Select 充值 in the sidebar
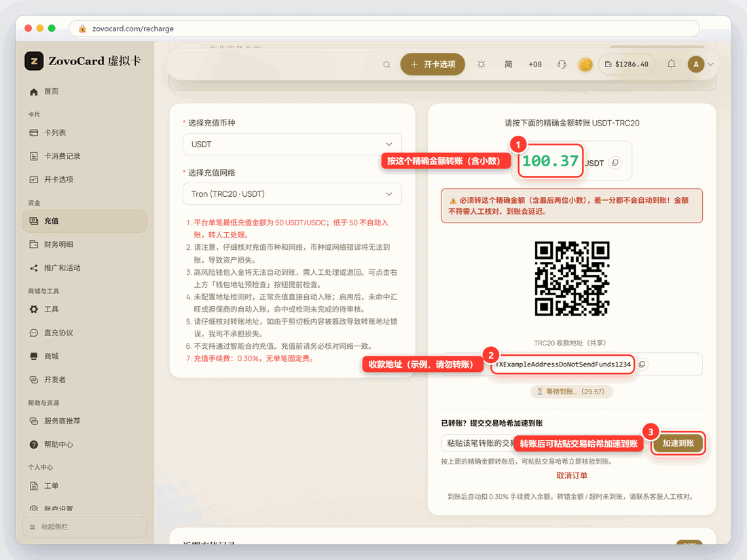Viewport: 747px width, 560px height. [x=84, y=221]
